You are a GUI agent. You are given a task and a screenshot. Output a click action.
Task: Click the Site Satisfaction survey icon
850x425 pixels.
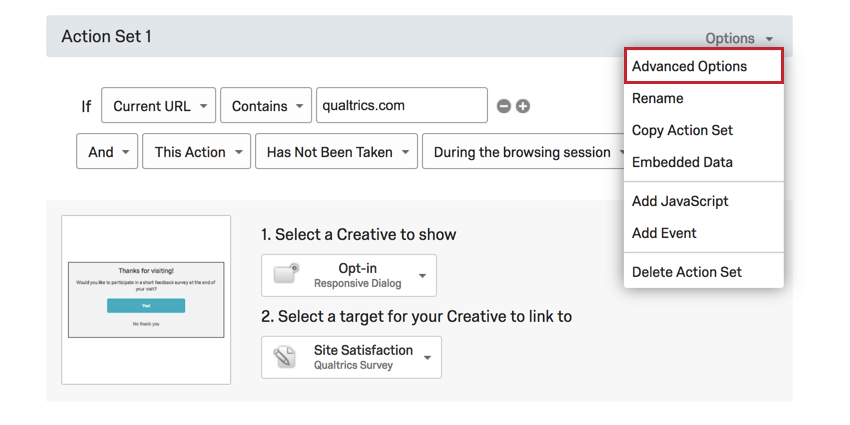[x=286, y=357]
